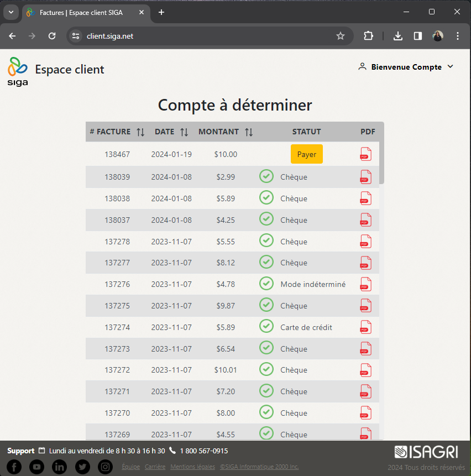Click the SIGA logo

click(x=18, y=72)
